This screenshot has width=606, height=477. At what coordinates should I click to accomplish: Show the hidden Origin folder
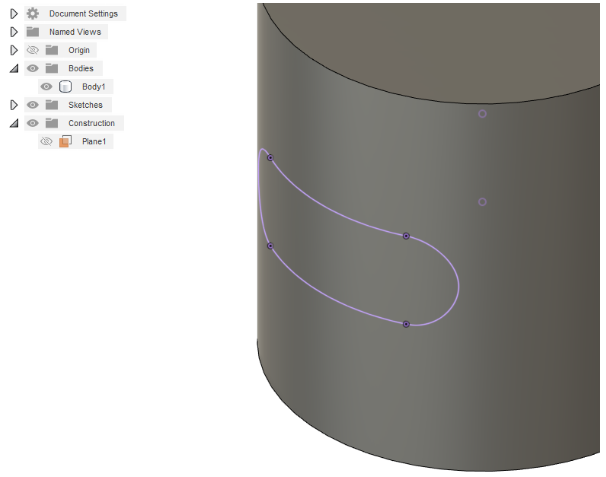click(x=33, y=50)
